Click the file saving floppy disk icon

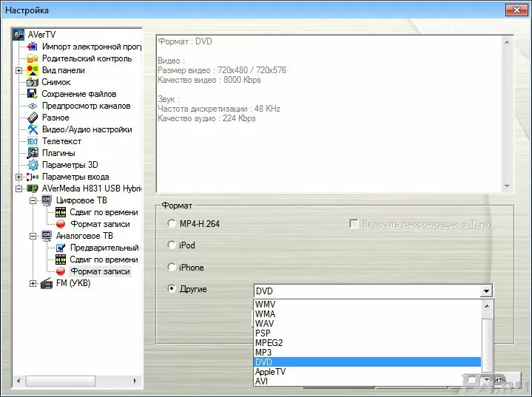33,94
